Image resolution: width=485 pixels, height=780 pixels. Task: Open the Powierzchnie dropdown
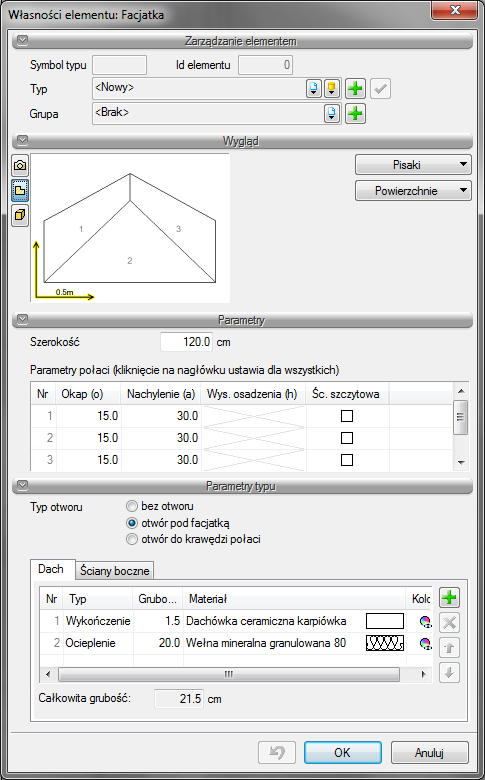[413, 191]
